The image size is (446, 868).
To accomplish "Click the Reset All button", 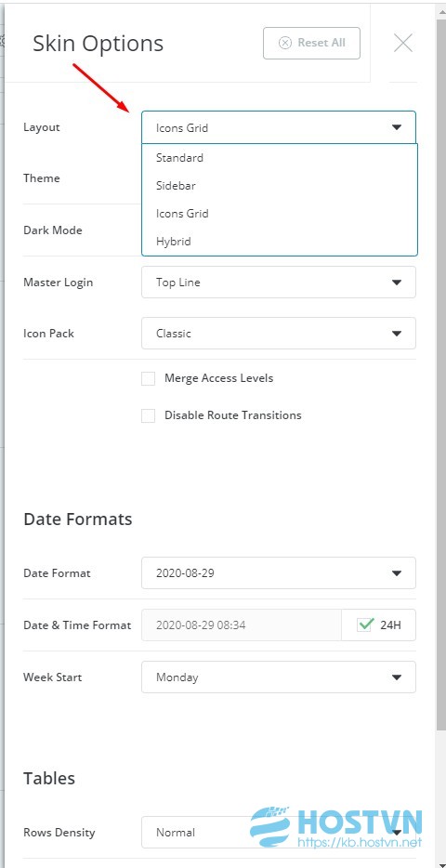I will 311,43.
